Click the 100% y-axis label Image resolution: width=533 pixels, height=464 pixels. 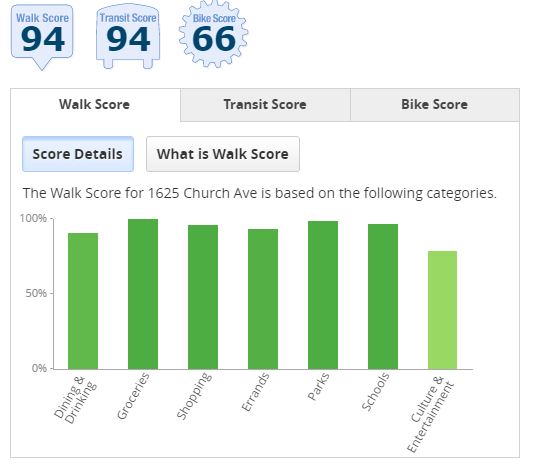click(x=33, y=218)
